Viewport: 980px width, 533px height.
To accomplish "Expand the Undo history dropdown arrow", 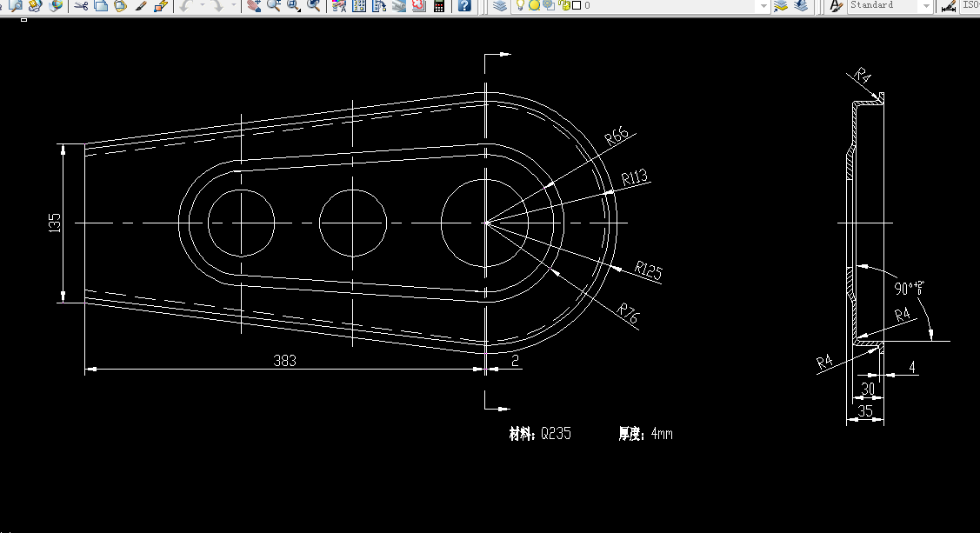I will point(202,5).
